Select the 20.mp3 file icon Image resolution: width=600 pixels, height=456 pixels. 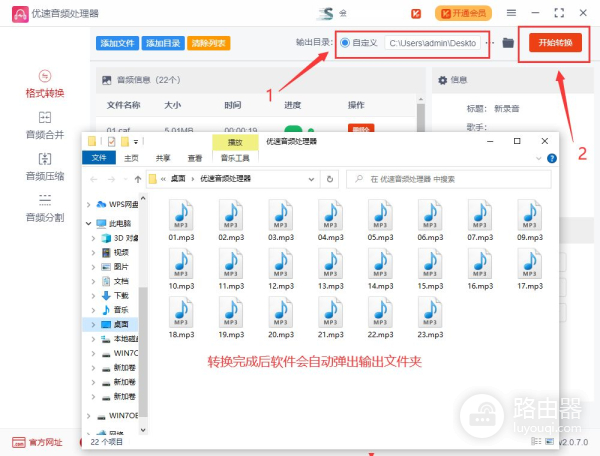[281, 312]
